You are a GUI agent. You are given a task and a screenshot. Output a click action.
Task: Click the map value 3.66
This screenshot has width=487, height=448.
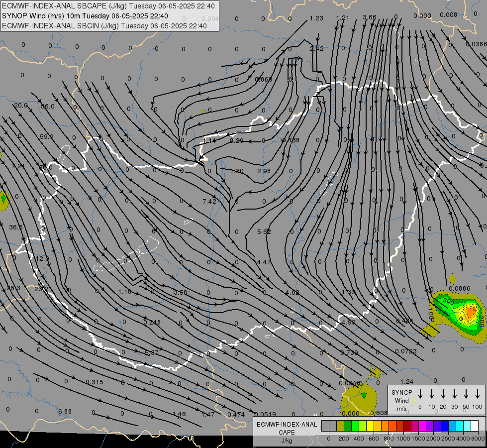[370, 17]
